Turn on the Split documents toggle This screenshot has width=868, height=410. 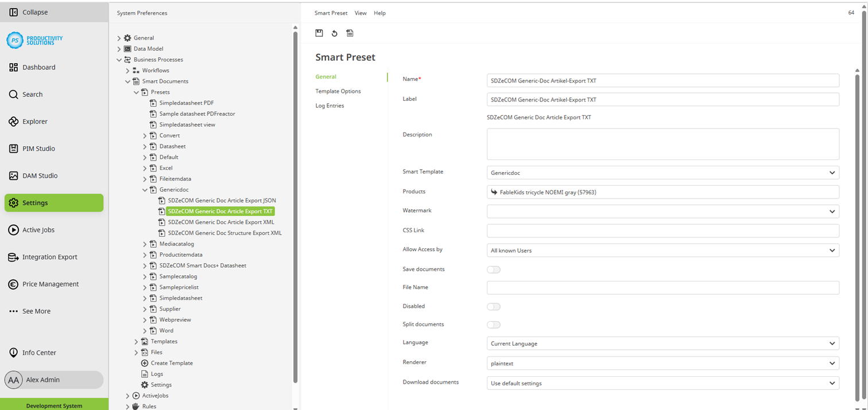pyautogui.click(x=493, y=325)
